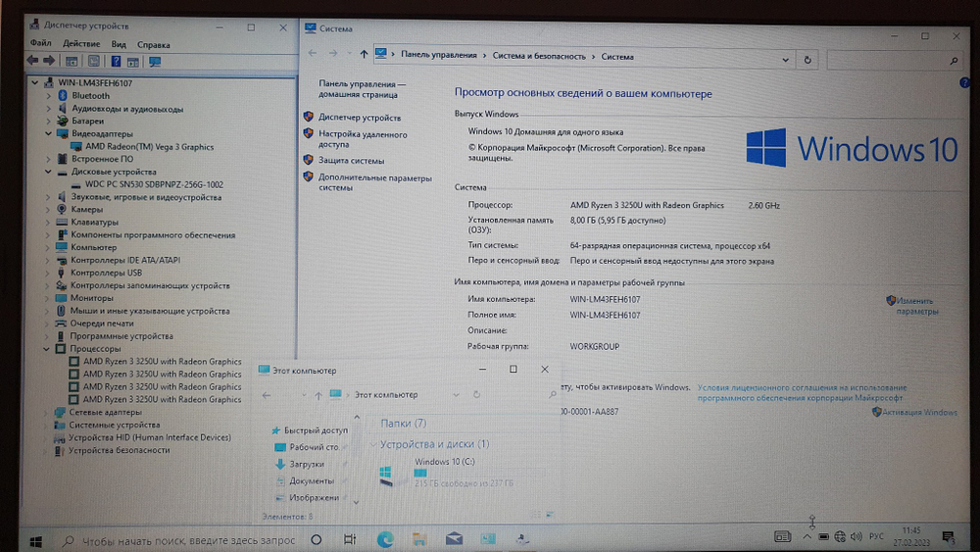The image size is (980, 552).
Task: Click Refresh button in System window address bar
Action: tap(808, 60)
